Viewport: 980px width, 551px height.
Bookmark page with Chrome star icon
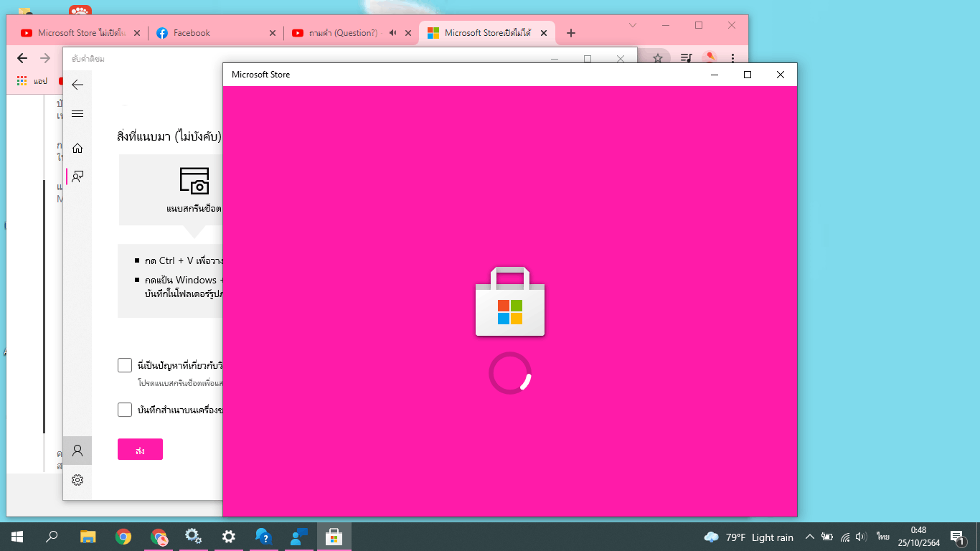click(x=657, y=58)
